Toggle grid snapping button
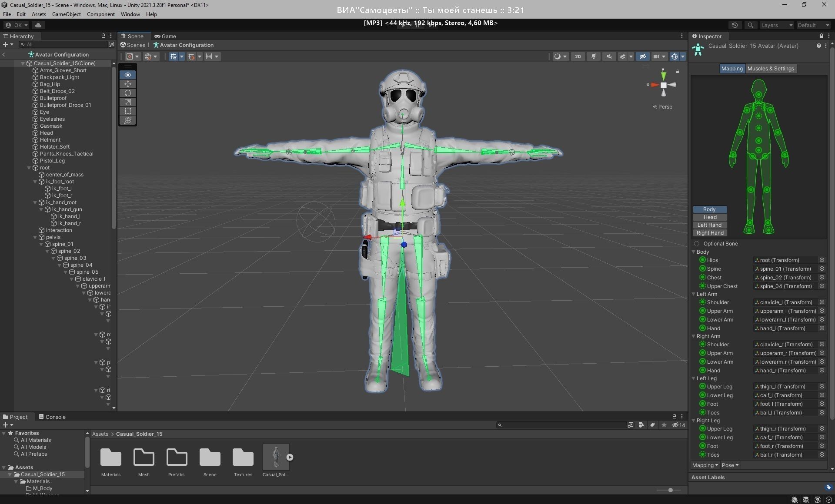The width and height of the screenshot is (835, 504). point(191,56)
